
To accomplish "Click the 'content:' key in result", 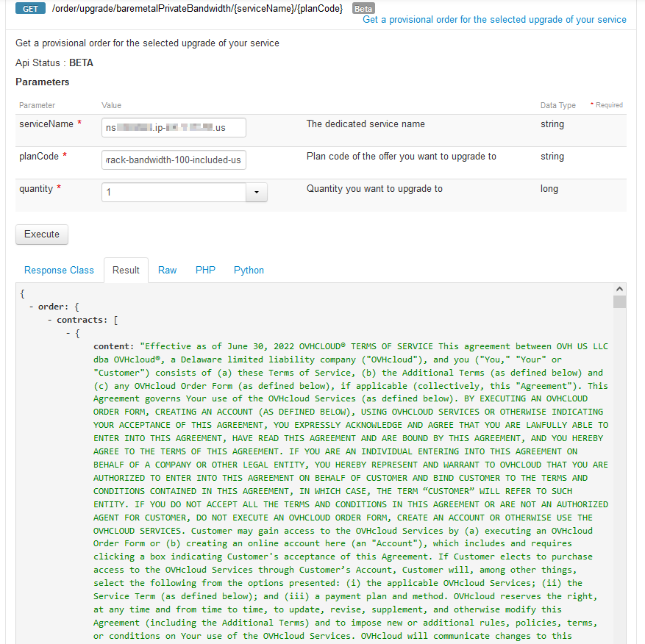I will coord(113,346).
